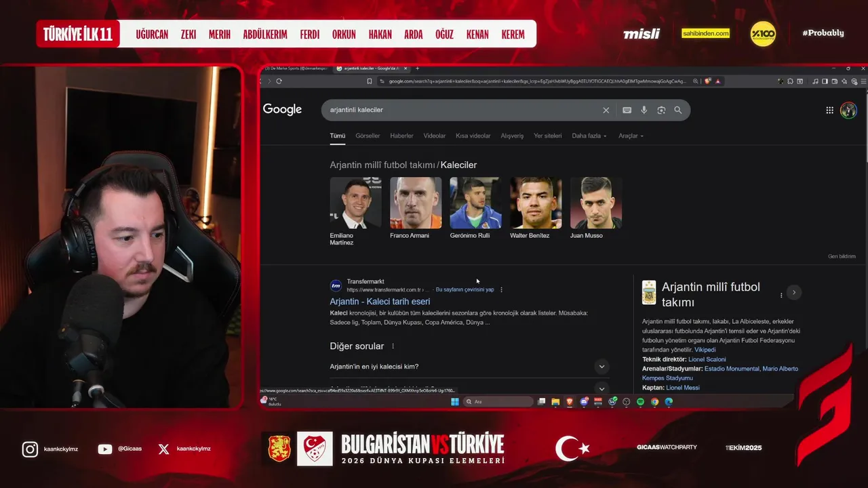Open Emiliano Martínez goalkeeper card
Viewport: 868px width, 488px height.
click(x=355, y=211)
